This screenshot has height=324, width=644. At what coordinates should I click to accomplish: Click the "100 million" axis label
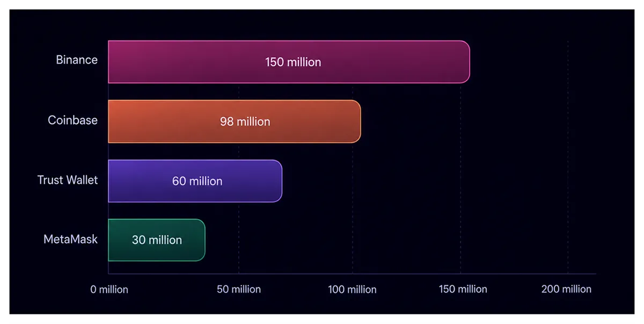[353, 290]
